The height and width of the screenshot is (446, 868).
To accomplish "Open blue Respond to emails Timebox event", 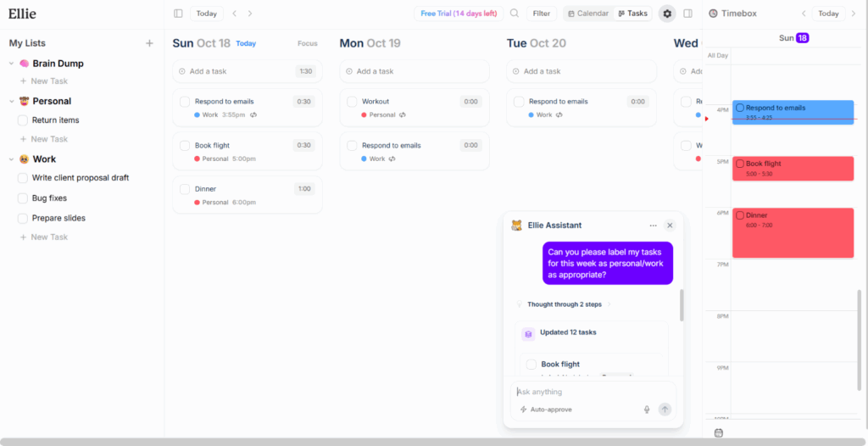I will pos(793,113).
